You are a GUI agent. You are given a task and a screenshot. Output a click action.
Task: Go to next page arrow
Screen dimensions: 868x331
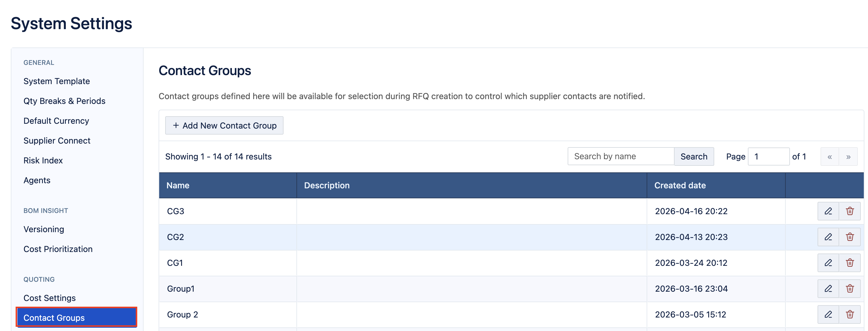pyautogui.click(x=848, y=157)
